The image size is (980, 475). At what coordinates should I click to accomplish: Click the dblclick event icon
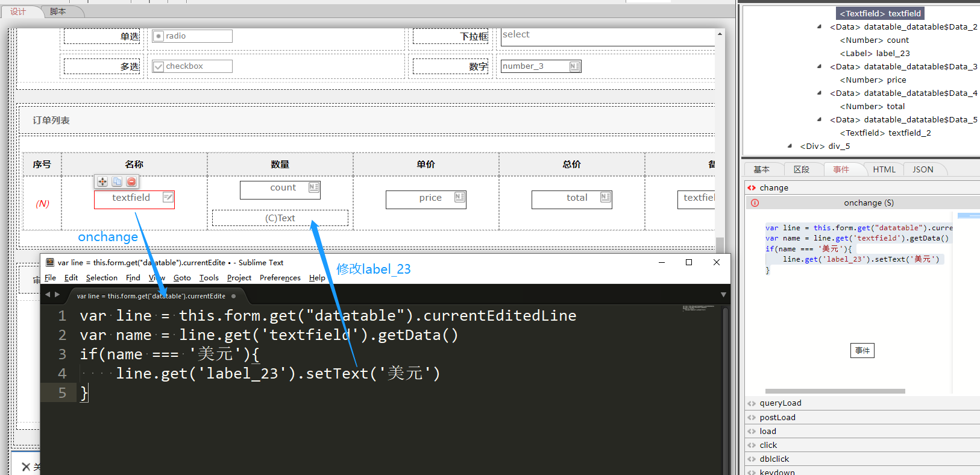(x=752, y=459)
